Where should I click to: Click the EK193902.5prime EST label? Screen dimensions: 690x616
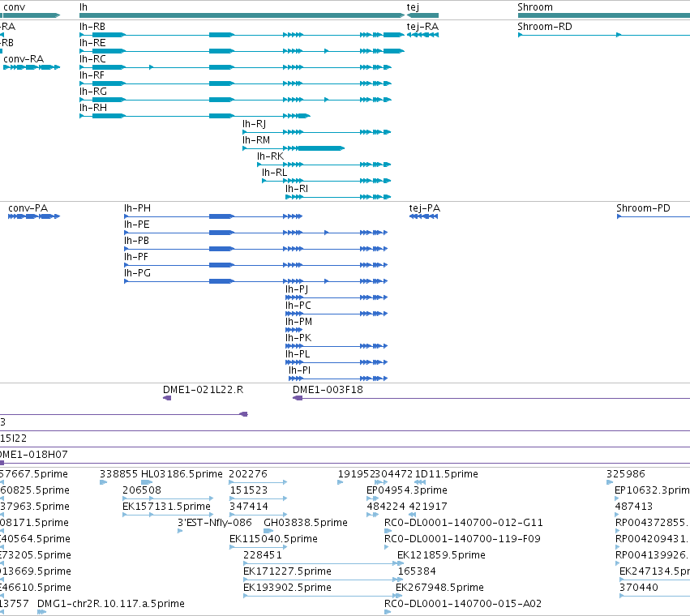[287, 588]
